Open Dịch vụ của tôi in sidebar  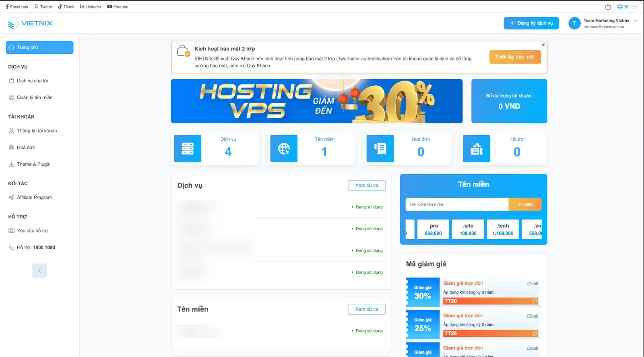click(32, 81)
